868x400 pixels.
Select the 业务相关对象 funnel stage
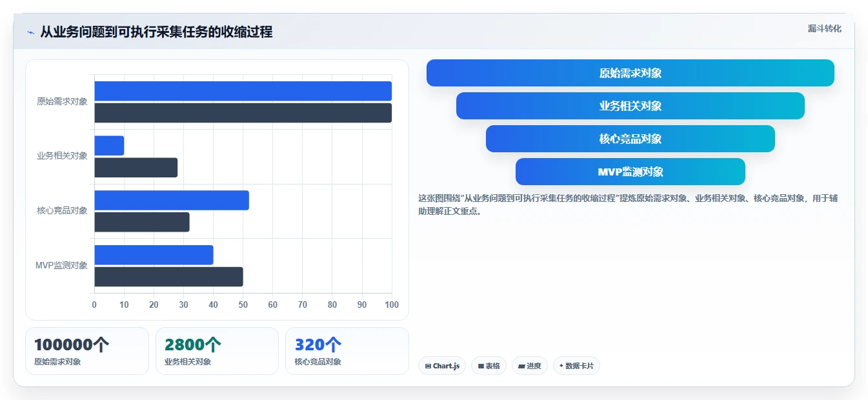pyautogui.click(x=630, y=106)
